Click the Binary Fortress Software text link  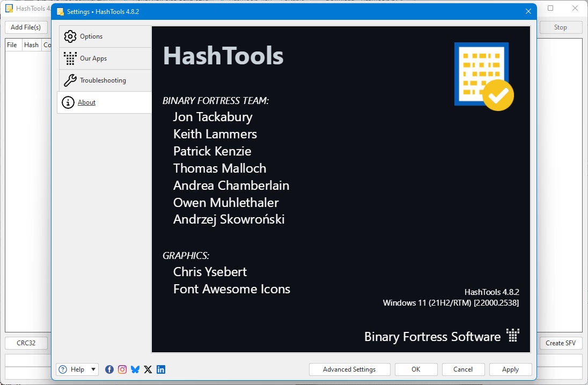coord(432,337)
